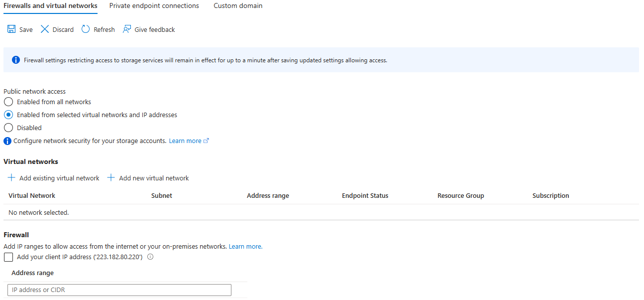Click the plus icon for Add new virtual network
This screenshot has height=300, width=644.
tap(111, 178)
